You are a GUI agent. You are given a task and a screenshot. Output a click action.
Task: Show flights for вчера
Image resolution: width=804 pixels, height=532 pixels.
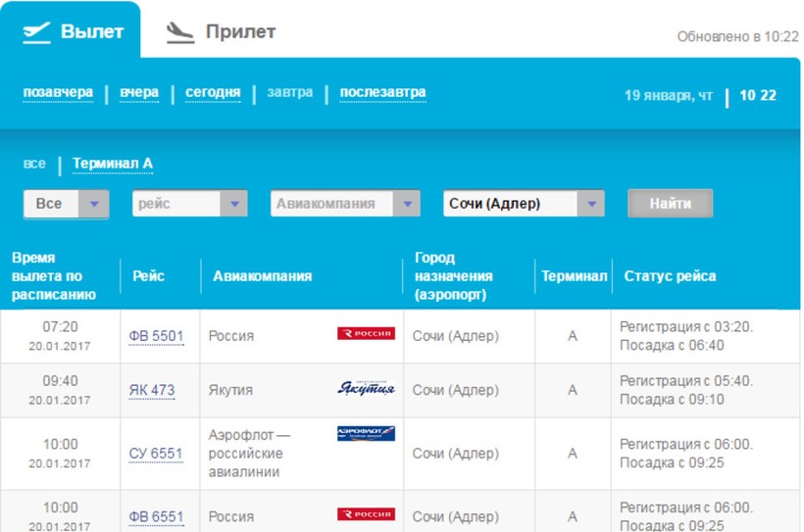[139, 93]
